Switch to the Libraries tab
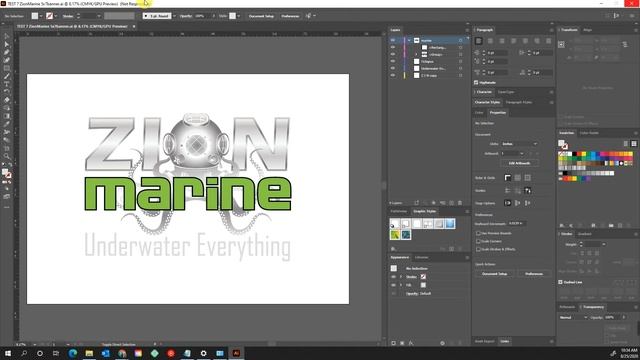The image size is (640, 360). 422,258
